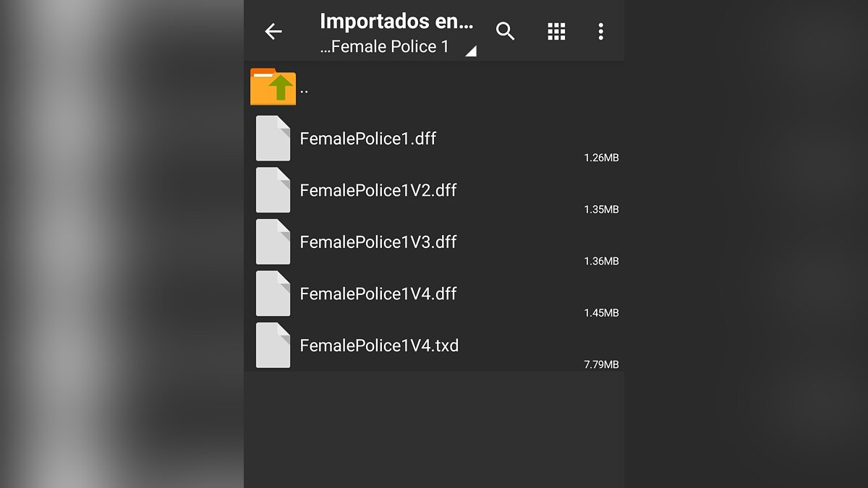Switch to grid view icon

(x=556, y=31)
